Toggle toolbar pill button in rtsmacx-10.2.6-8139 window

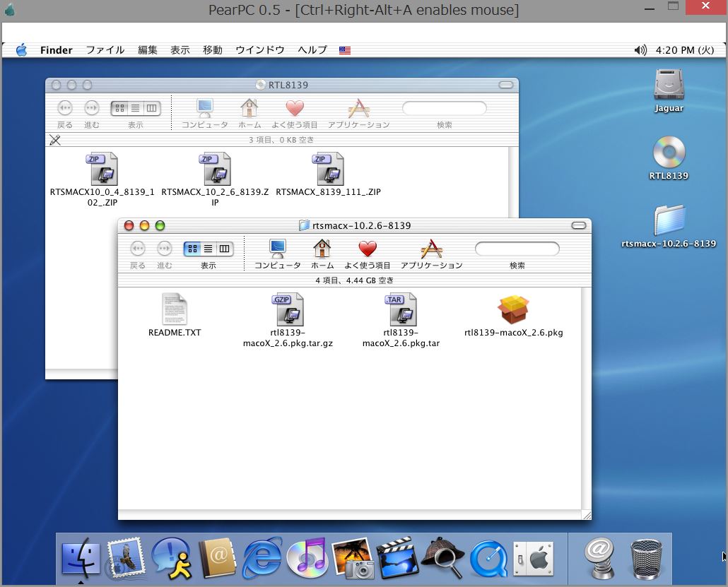pos(579,225)
